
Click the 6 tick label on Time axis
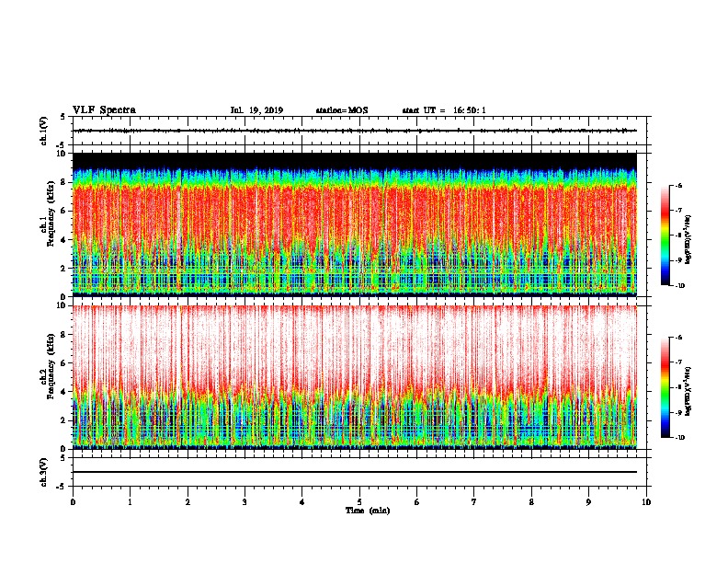tap(417, 501)
